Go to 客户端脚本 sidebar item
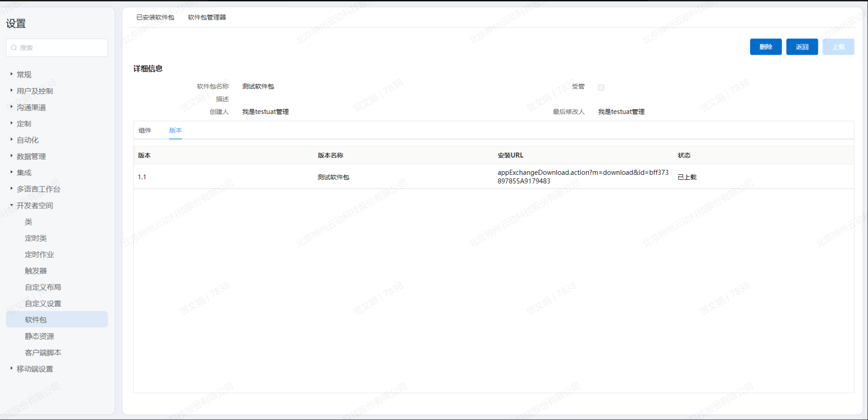 43,352
